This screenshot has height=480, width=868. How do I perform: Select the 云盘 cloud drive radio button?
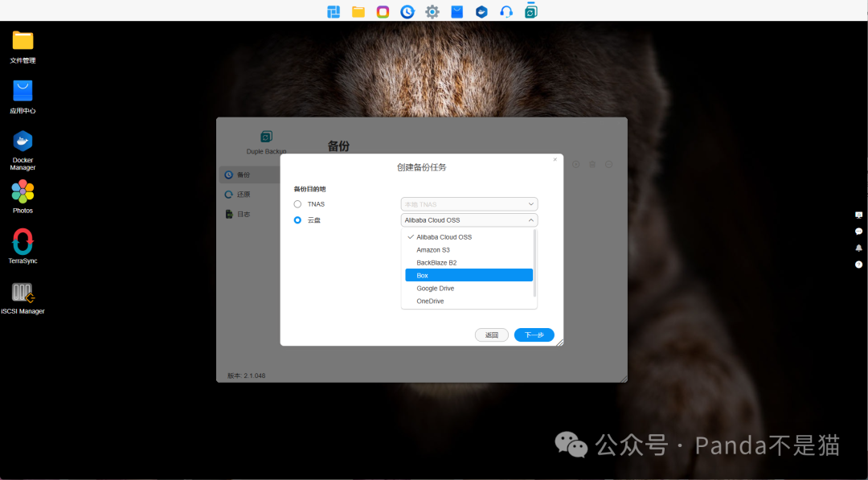[297, 219]
